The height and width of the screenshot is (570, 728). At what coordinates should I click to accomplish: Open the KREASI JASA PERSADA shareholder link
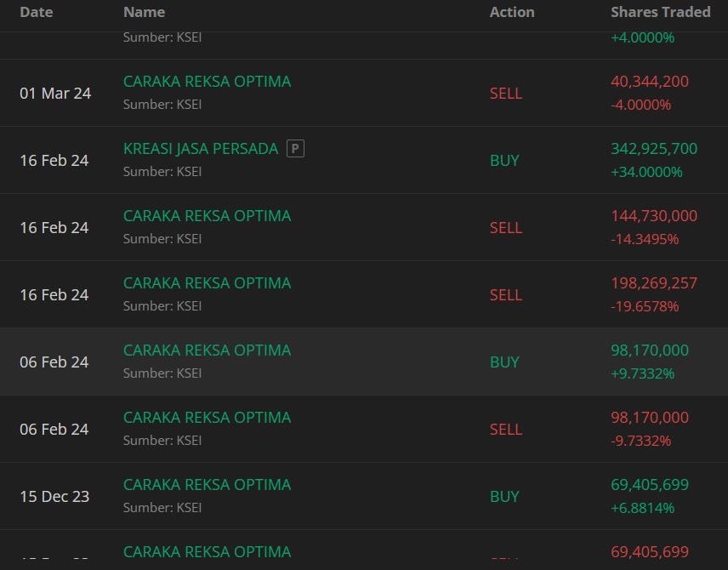click(x=201, y=149)
